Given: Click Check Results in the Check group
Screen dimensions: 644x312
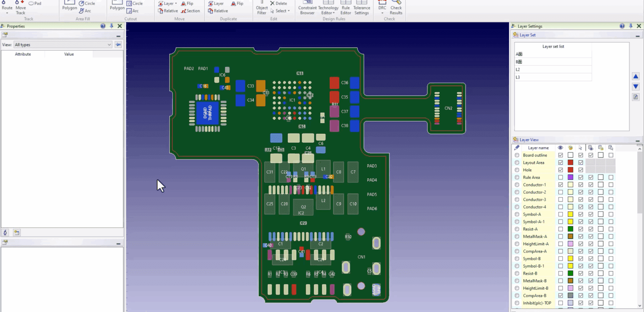Looking at the screenshot, I should 396,8.
